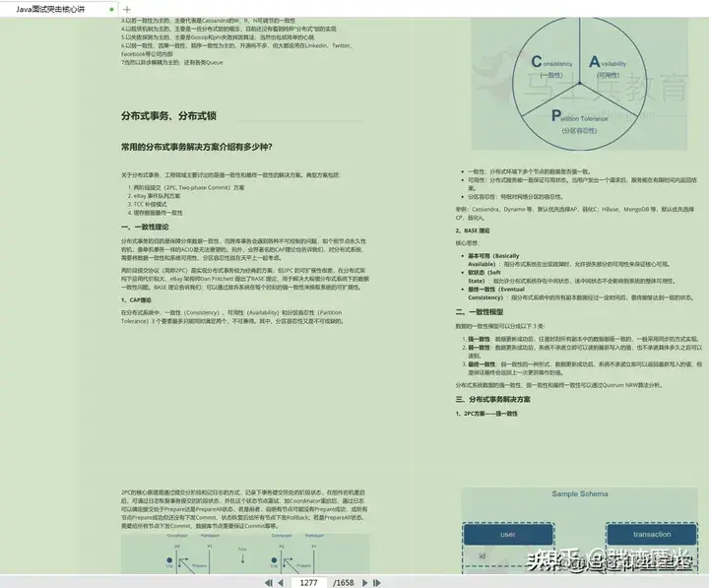Go to the previous page using the left arrow
Screen dimensions: 709x588
pyautogui.click(x=281, y=582)
